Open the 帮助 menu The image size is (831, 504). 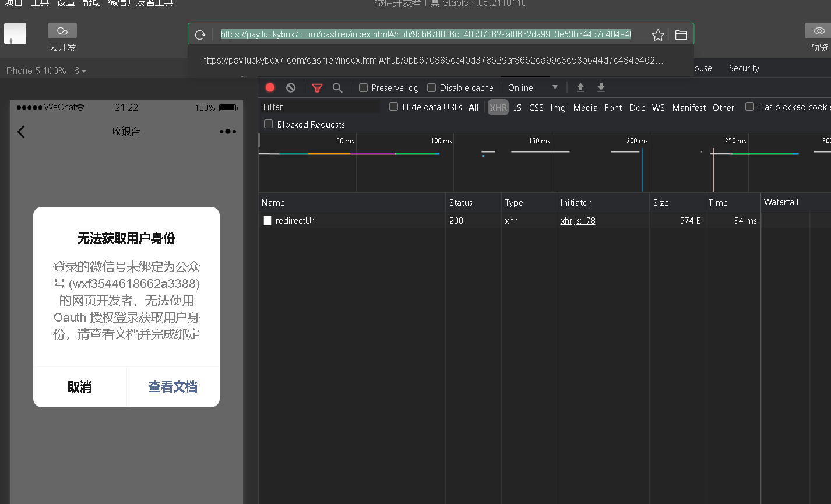point(91,3)
